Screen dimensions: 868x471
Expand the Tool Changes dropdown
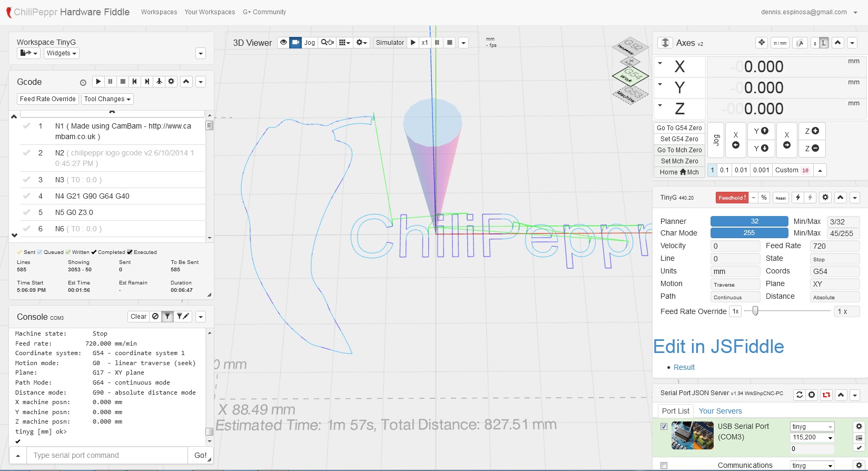tap(107, 99)
